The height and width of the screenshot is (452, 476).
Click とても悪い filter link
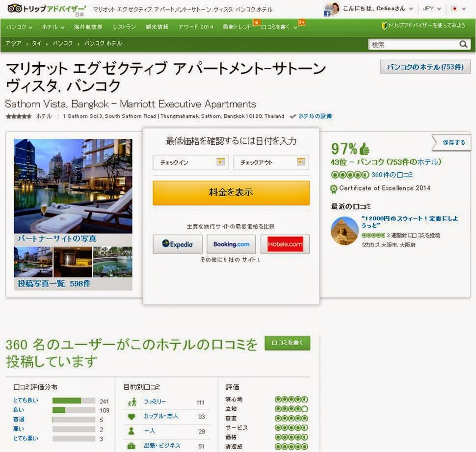(x=26, y=438)
